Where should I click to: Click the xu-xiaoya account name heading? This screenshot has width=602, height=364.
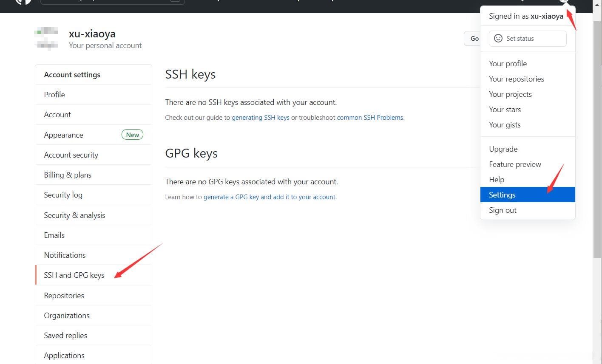[92, 34]
